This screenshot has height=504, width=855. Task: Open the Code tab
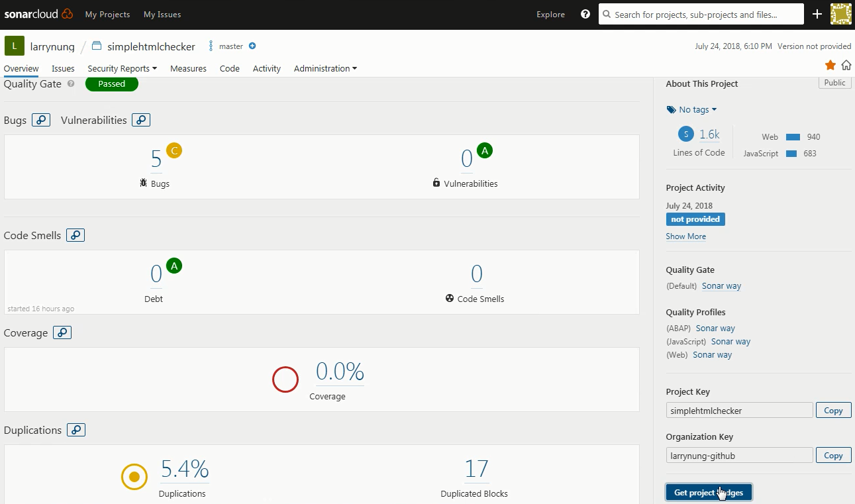coord(230,68)
